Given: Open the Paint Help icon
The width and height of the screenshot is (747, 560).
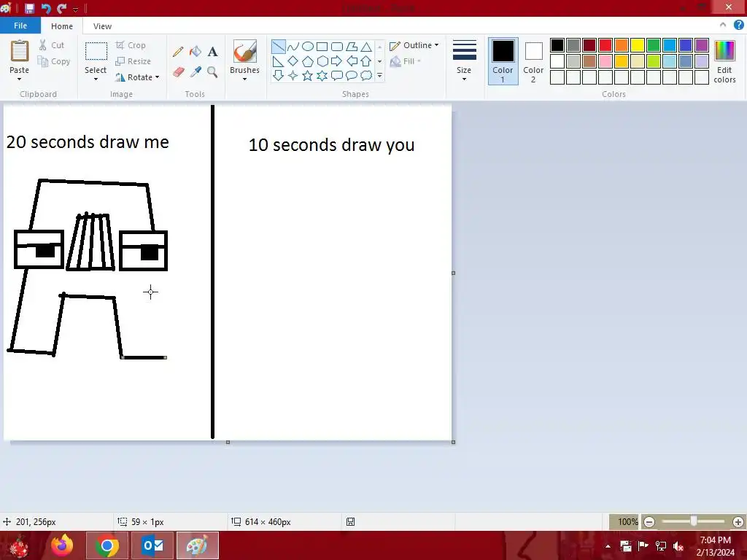Looking at the screenshot, I should tap(738, 26).
